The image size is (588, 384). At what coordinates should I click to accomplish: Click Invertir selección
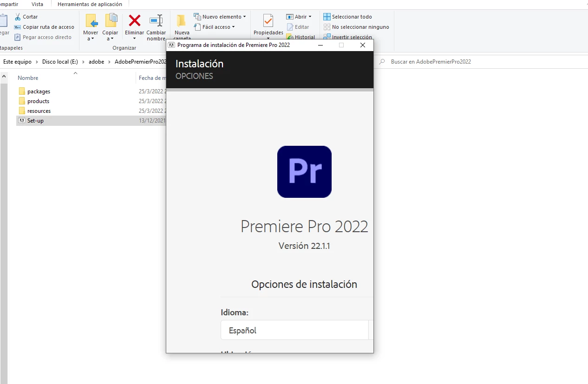click(347, 37)
